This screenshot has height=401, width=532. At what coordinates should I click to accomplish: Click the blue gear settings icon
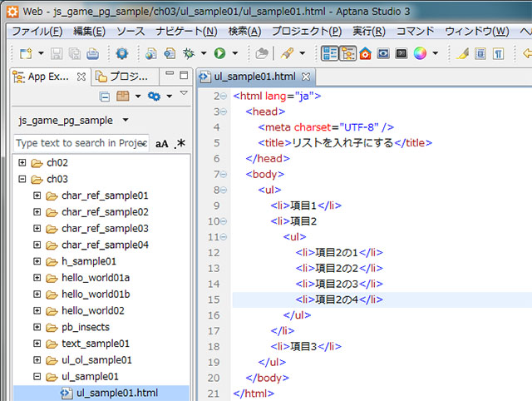[x=153, y=97]
